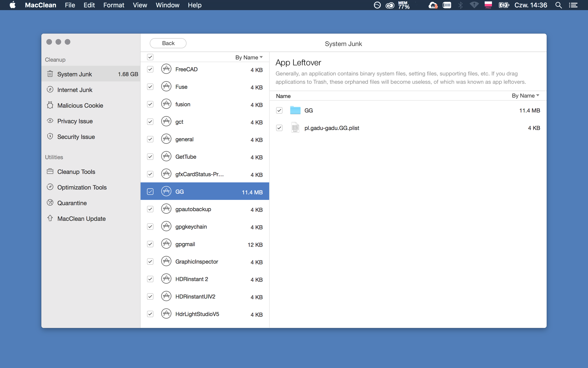Screen dimensions: 588x368
Task: Uncheck the gfxCardStatus-Pr... checkbox
Action: tap(150, 174)
